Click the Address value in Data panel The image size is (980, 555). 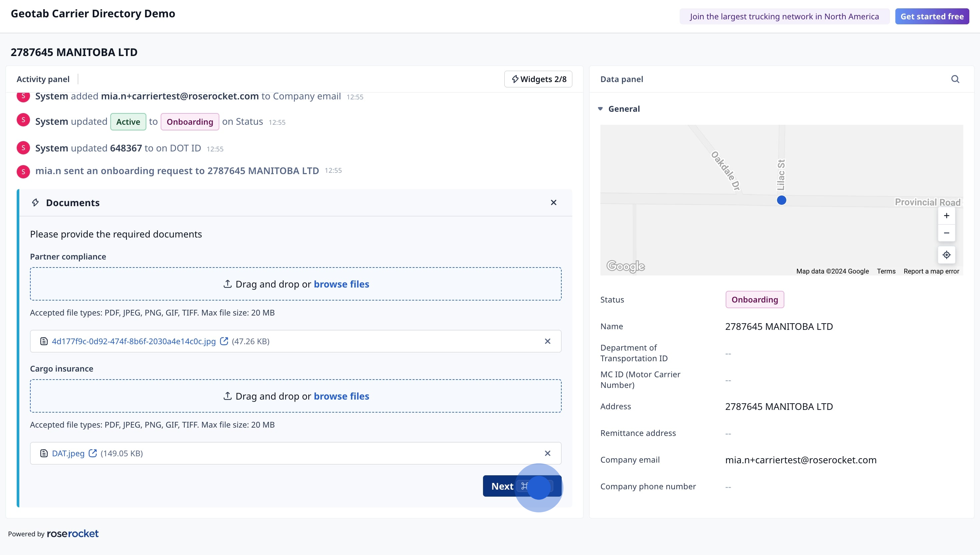click(x=779, y=406)
